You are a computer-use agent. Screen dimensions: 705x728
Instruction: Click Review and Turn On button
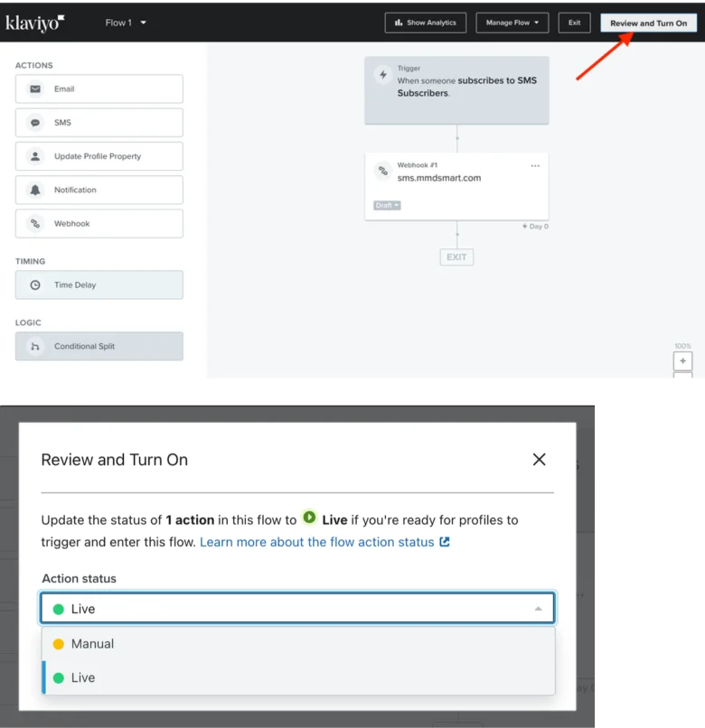coord(648,23)
